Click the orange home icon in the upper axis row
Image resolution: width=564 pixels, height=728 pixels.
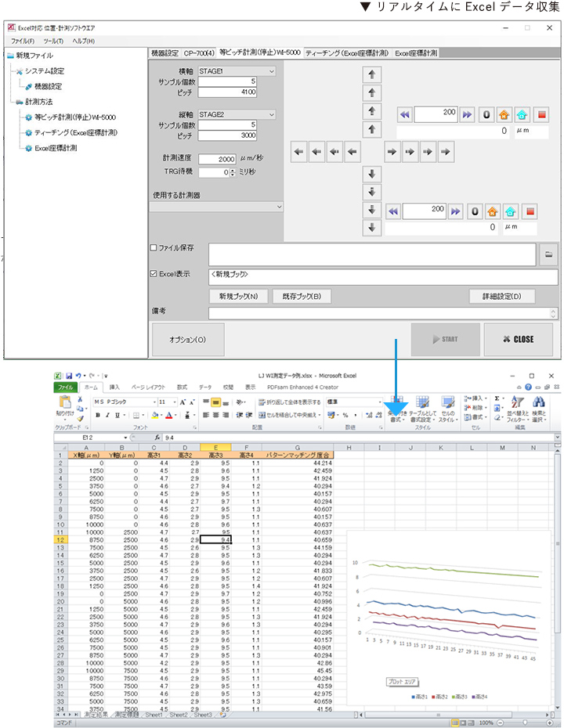click(x=504, y=114)
